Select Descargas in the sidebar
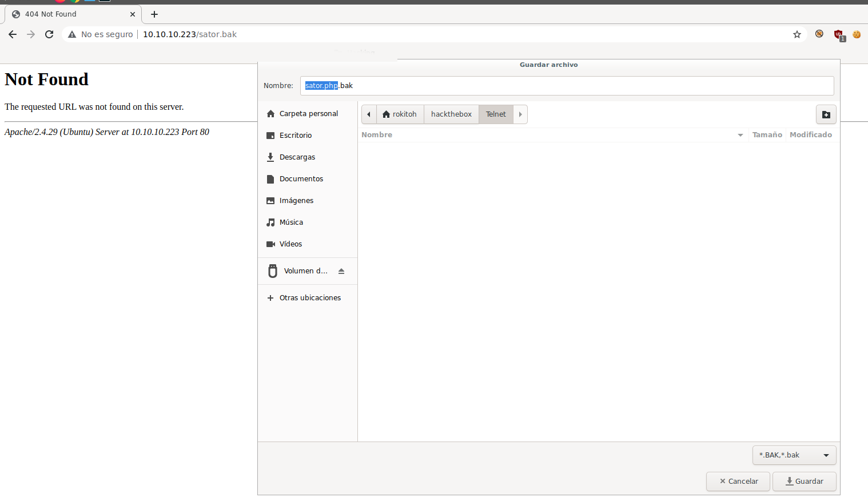This screenshot has width=868, height=497. click(x=297, y=157)
